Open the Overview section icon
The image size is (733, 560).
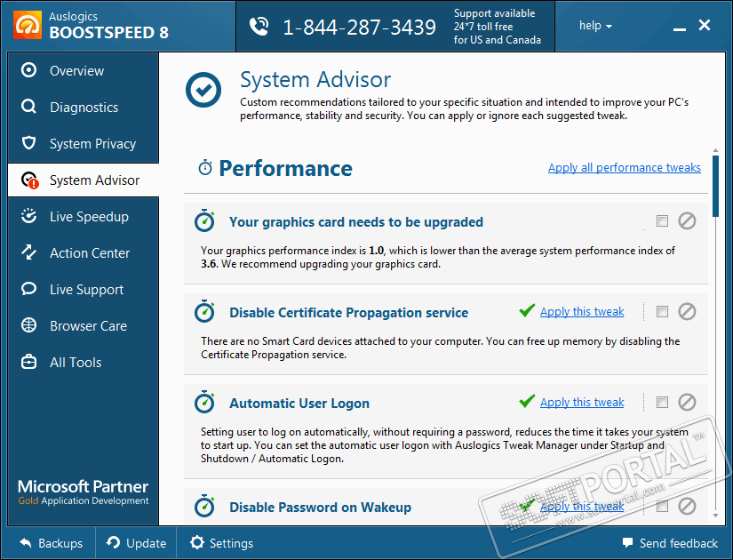click(x=28, y=70)
